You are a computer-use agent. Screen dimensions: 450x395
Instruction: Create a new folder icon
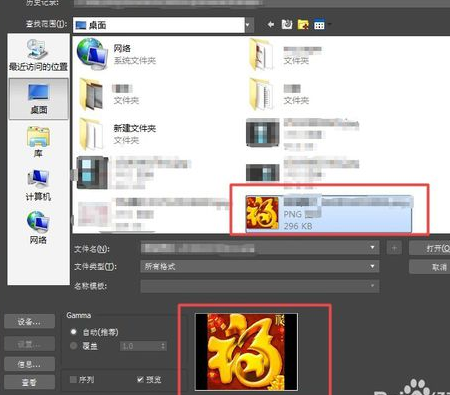point(303,24)
